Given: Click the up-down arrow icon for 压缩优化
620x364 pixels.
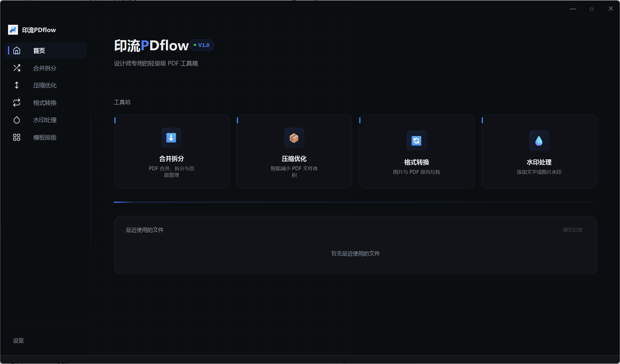Looking at the screenshot, I should (17, 85).
